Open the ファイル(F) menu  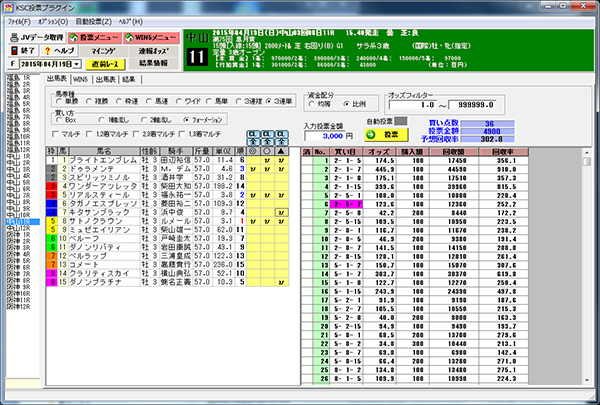pos(19,22)
